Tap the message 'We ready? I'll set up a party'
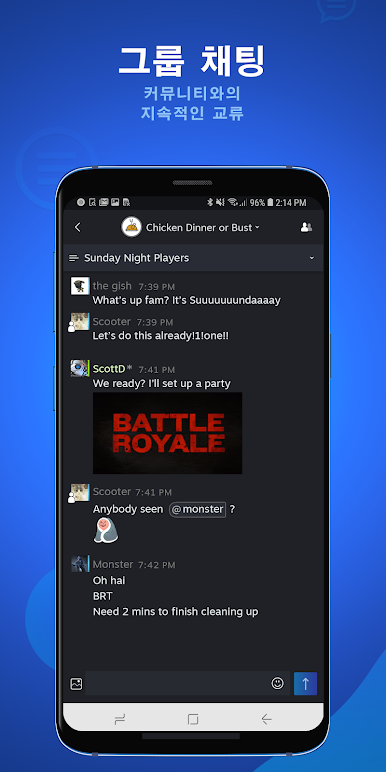Viewport: 386px width, 772px height. pos(161,383)
